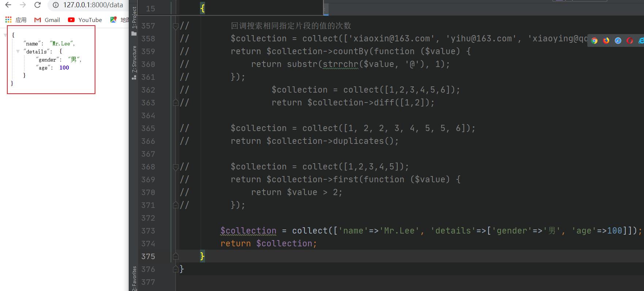Click the closing brace on line 376
This screenshot has width=644, height=291.
click(x=182, y=269)
